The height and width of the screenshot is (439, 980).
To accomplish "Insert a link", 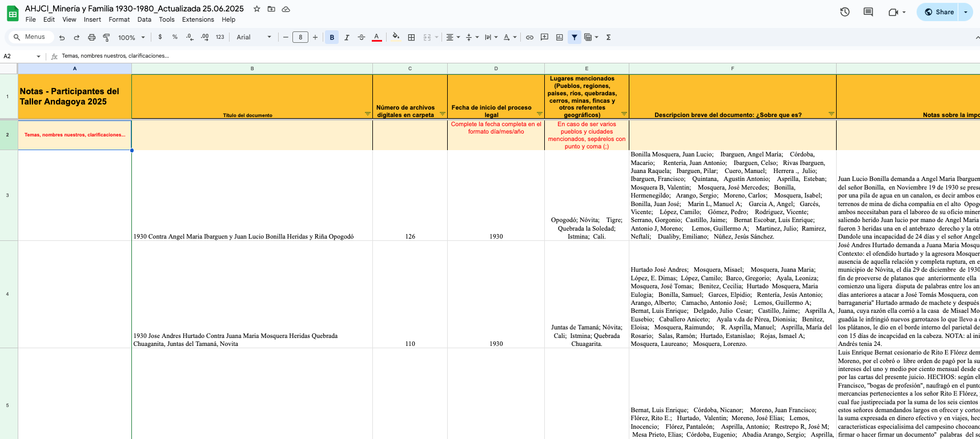I will (530, 38).
